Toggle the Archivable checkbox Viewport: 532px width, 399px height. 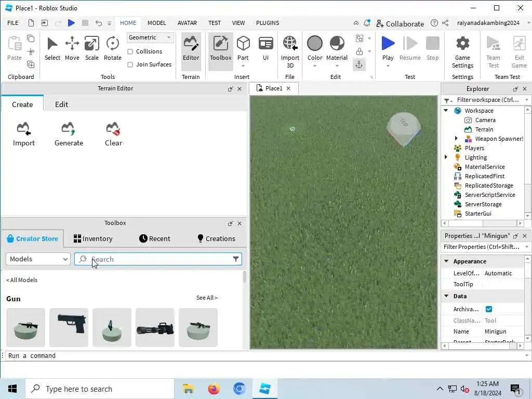click(488, 309)
